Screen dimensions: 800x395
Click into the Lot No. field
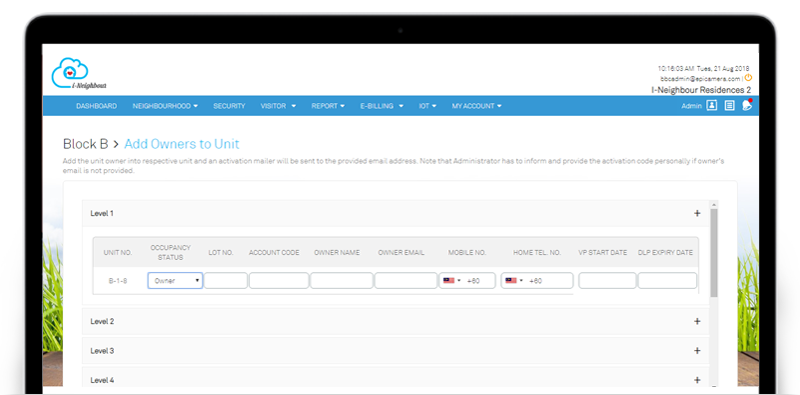pos(226,281)
